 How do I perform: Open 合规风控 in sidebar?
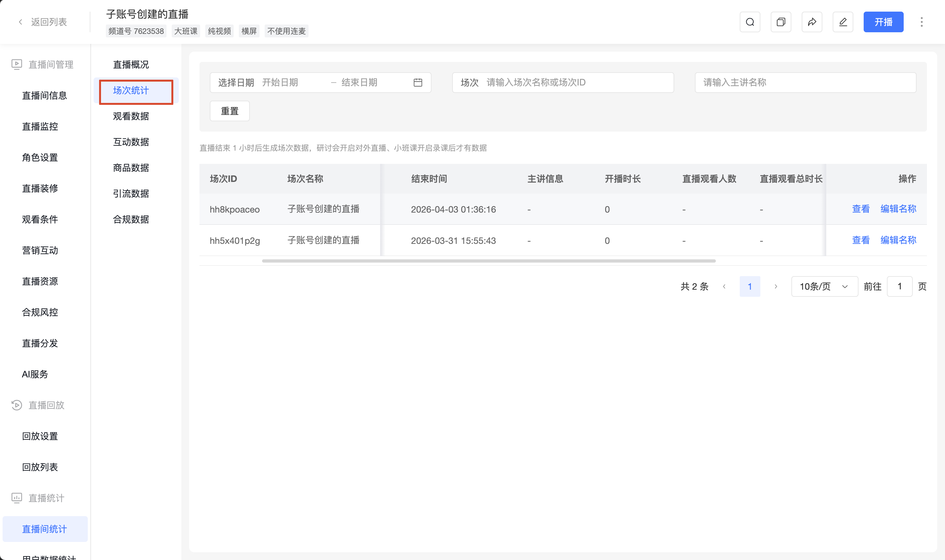40,312
